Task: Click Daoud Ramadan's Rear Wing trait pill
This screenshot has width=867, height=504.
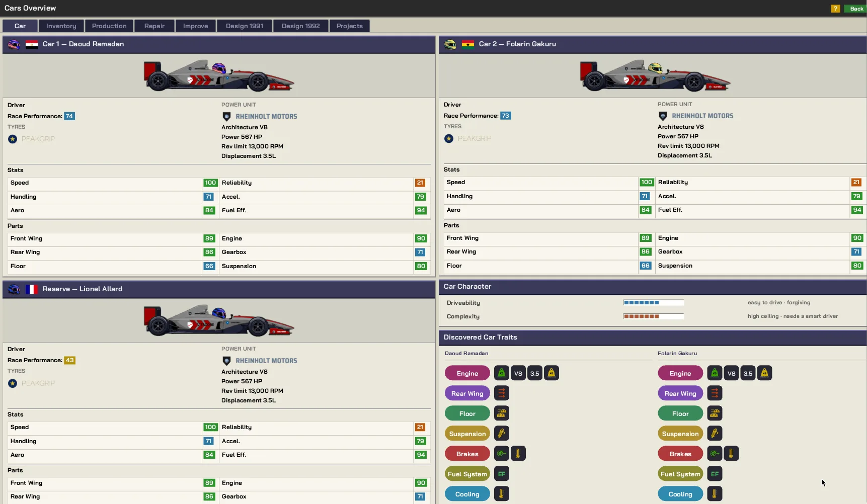Action: click(x=467, y=393)
